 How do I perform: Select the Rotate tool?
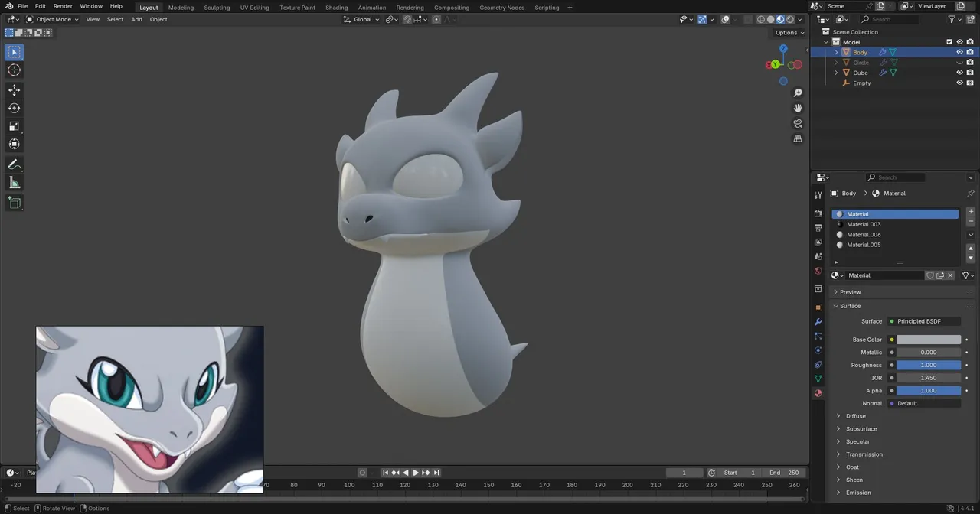pyautogui.click(x=15, y=108)
